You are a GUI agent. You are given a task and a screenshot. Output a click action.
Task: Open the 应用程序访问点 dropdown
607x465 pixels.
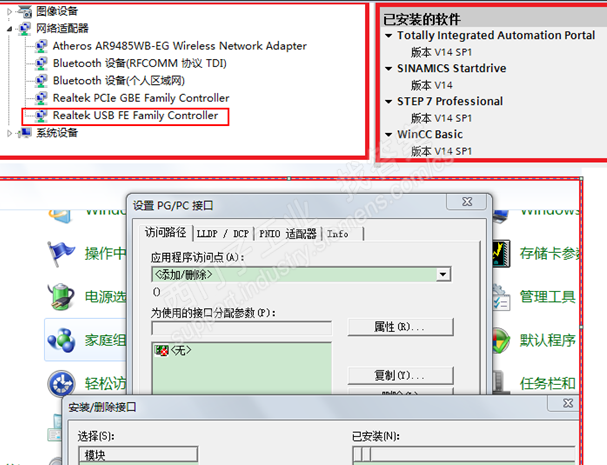[x=443, y=275]
